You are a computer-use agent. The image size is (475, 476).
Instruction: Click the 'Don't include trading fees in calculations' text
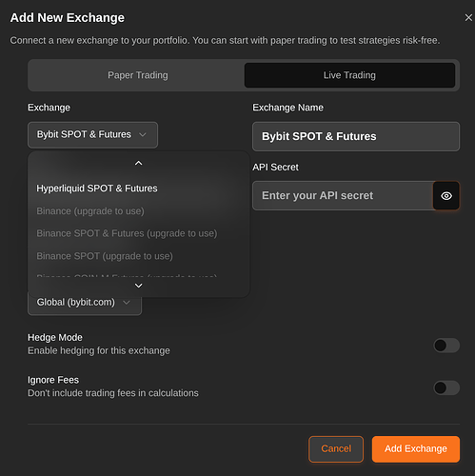point(113,393)
